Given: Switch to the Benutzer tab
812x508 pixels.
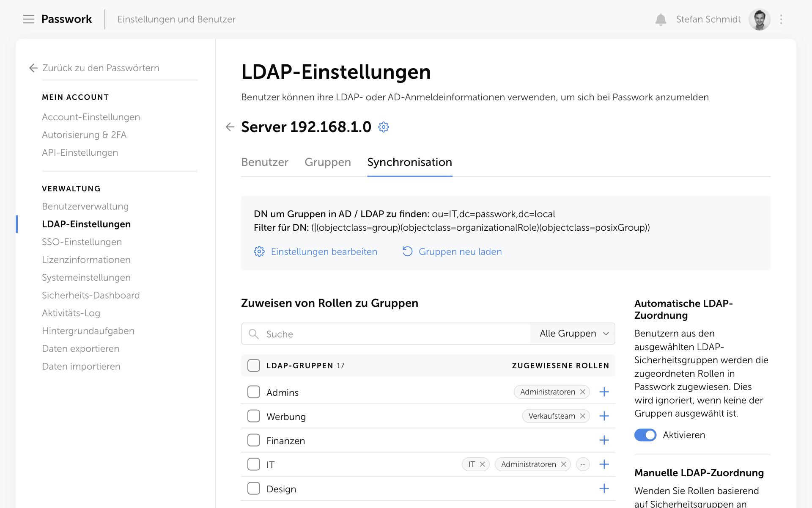Looking at the screenshot, I should (265, 162).
